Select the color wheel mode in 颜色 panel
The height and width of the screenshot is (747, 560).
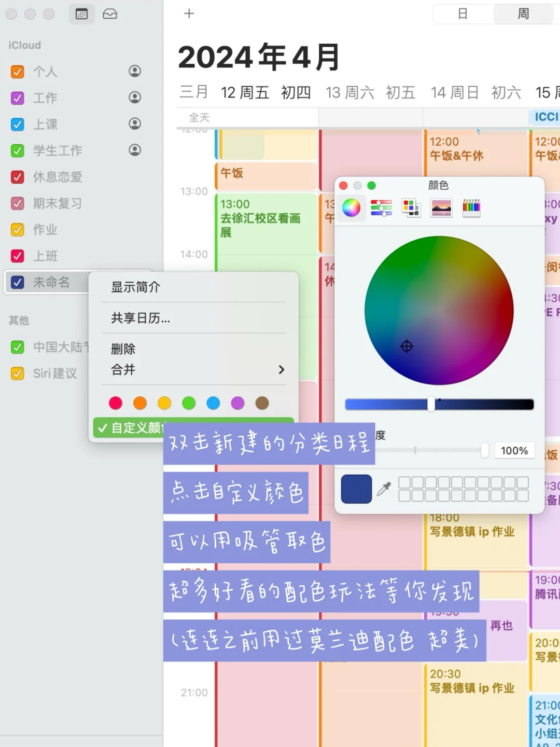[352, 208]
